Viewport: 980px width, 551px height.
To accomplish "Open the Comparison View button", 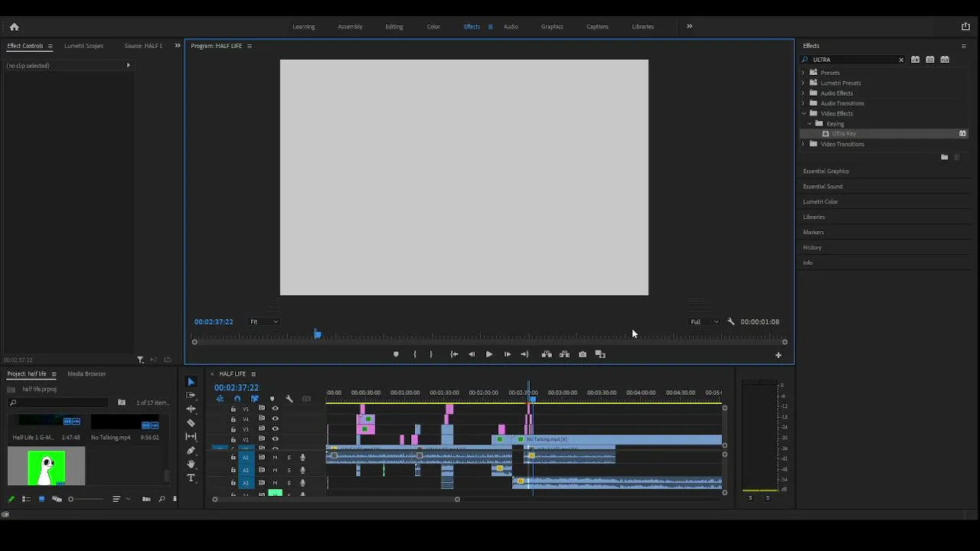I will point(600,354).
